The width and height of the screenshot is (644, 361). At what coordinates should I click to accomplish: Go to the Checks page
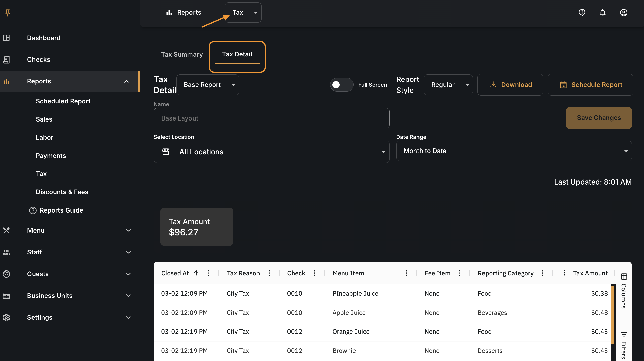[39, 59]
